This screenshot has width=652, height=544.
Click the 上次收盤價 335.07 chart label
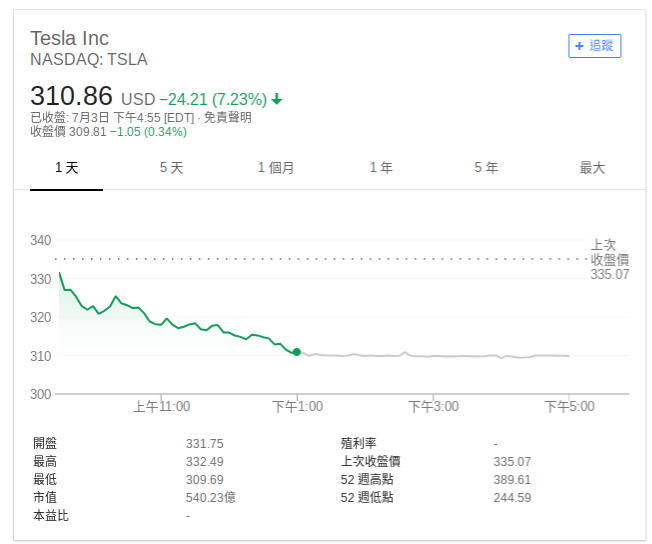610,260
